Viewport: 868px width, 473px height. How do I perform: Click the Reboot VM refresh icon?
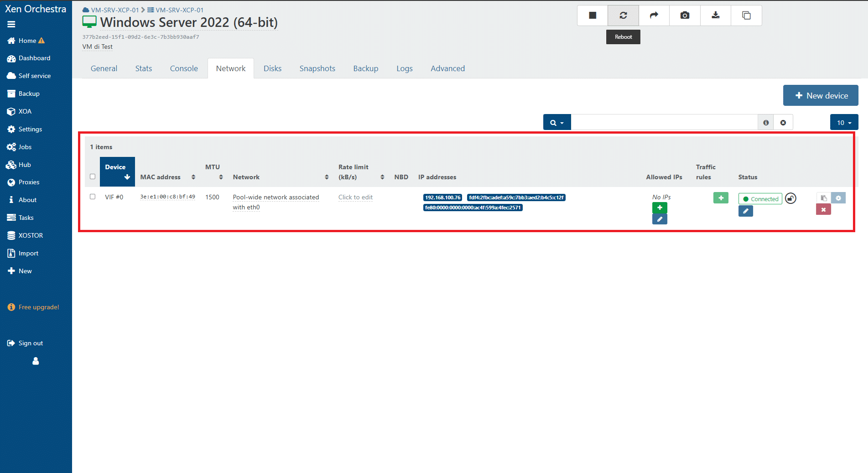(x=623, y=16)
